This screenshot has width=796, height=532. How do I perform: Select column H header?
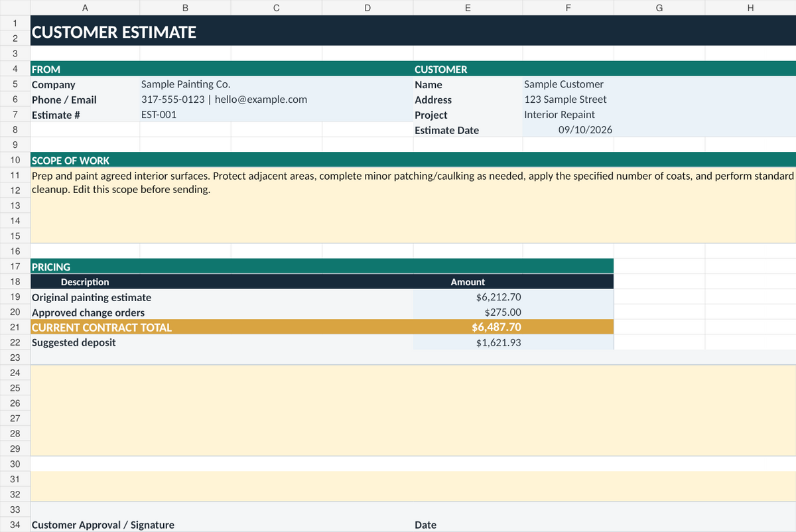pos(750,8)
